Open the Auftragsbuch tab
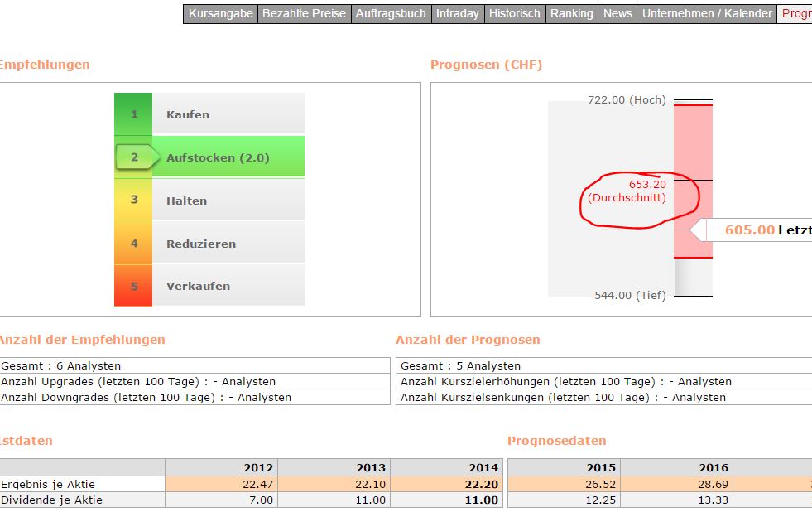Image resolution: width=812 pixels, height=517 pixels. pos(391,14)
